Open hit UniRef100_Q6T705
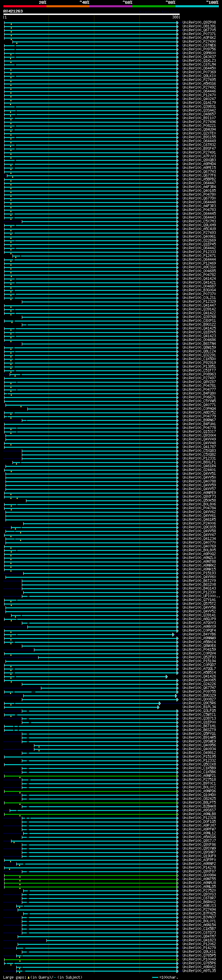This screenshot has width=222, height=980. pyautogui.click(x=199, y=30)
